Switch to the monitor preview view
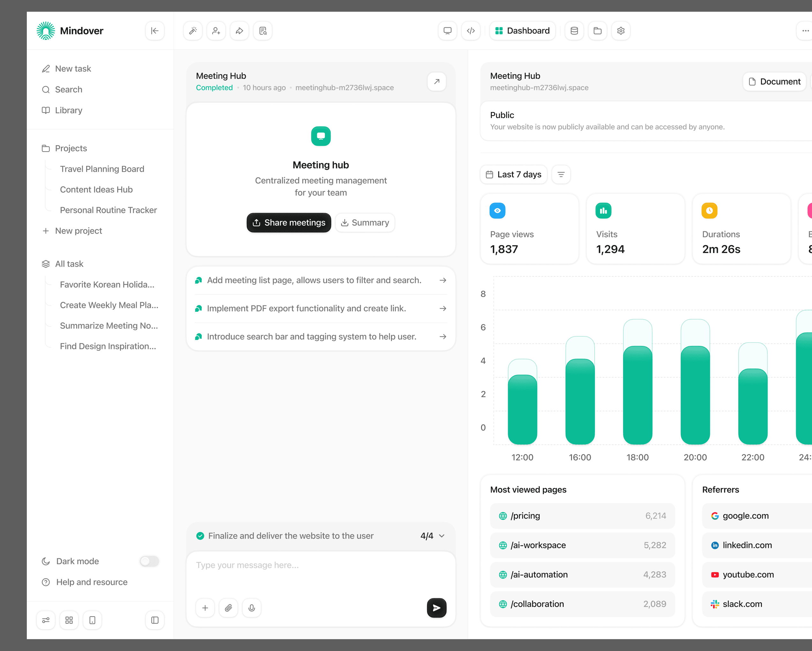The width and height of the screenshot is (812, 651). tap(447, 31)
